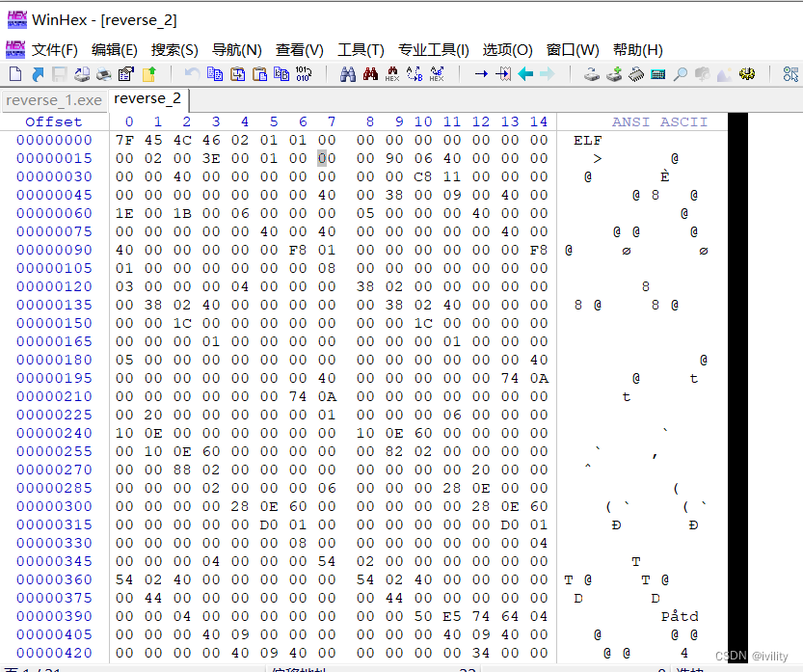Click the Undo curved arrow icon
803x672 pixels.
(192, 74)
